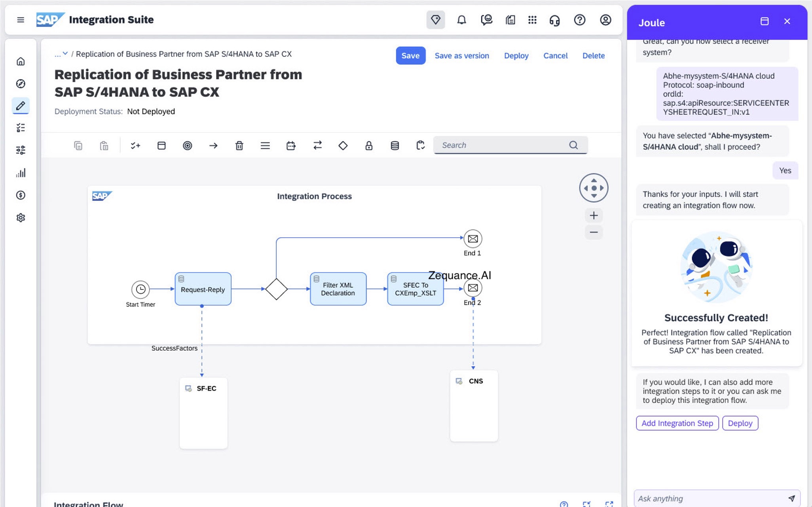Open Settings gear in the left sidebar
This screenshot has height=507, width=812.
[x=21, y=217]
